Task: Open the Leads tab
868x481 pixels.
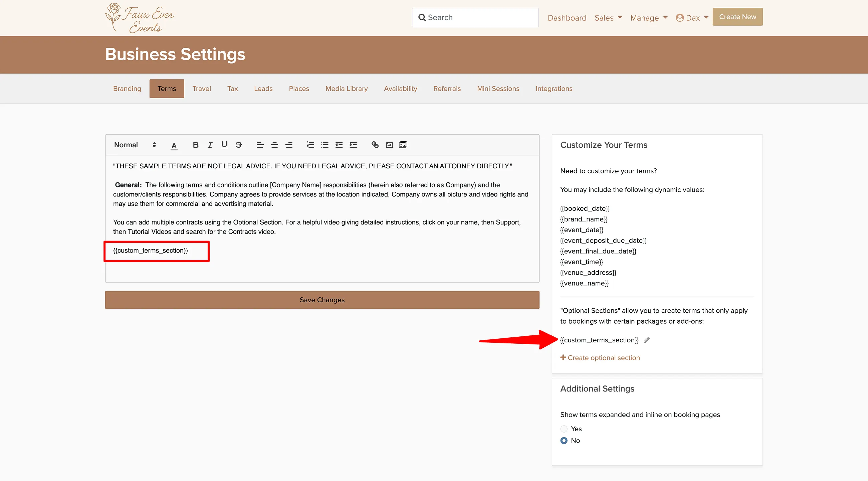Action: tap(263, 89)
